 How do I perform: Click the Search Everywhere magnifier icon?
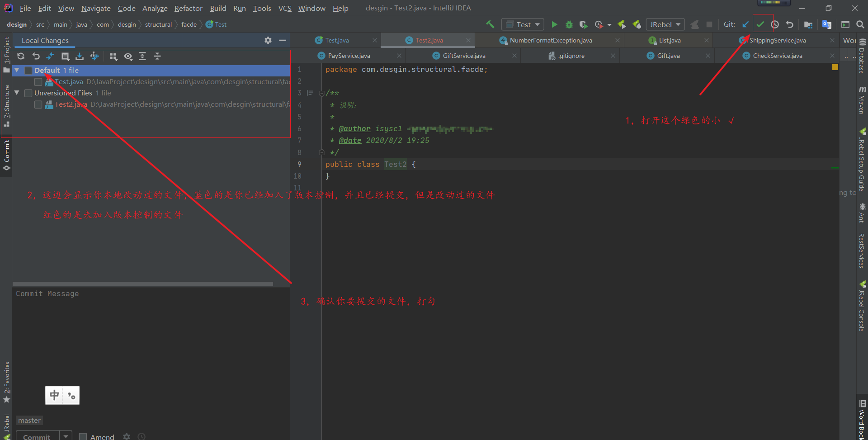click(860, 24)
